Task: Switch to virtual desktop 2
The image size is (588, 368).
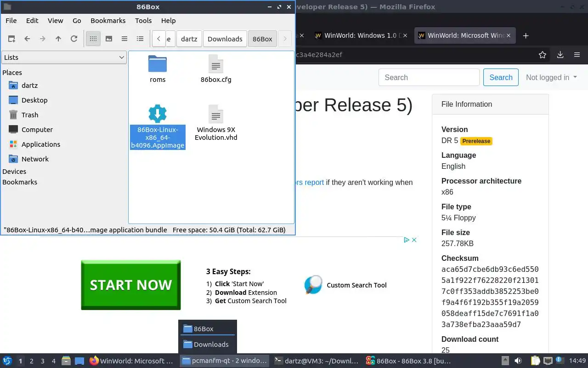Action: pyautogui.click(x=32, y=361)
